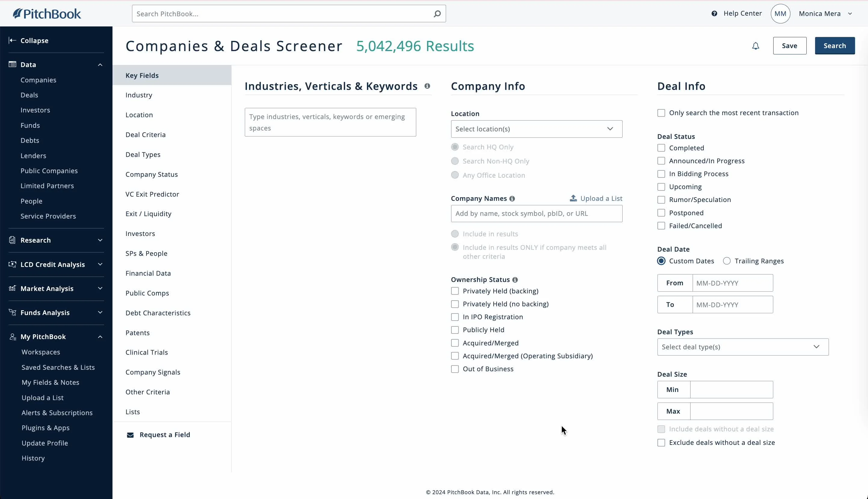Click the LCD Credit Analysis icon
Viewport: 868px width, 499px height.
click(12, 264)
